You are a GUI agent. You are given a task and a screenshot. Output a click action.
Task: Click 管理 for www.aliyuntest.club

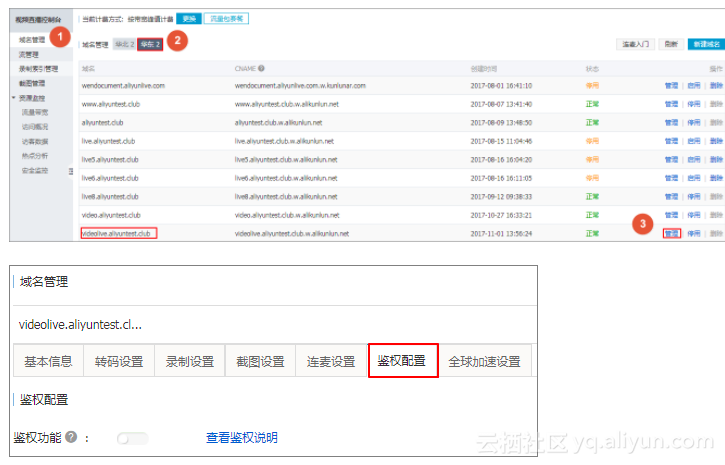tap(671, 104)
